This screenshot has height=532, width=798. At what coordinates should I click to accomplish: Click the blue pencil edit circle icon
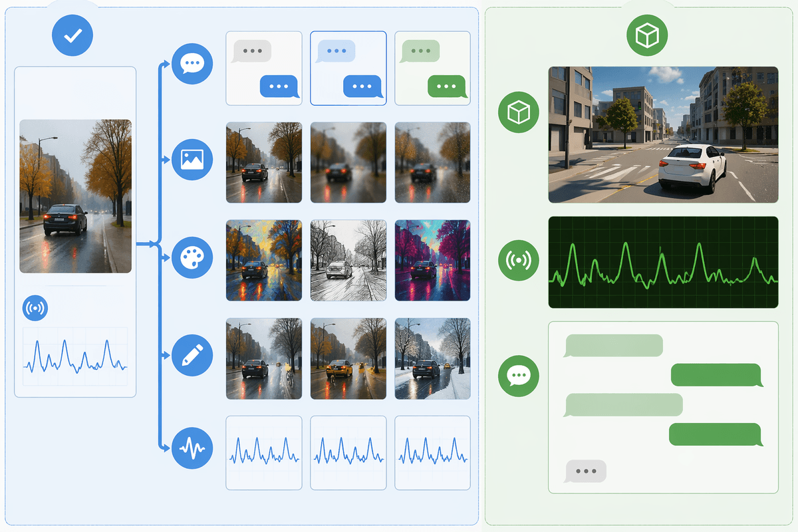192,354
